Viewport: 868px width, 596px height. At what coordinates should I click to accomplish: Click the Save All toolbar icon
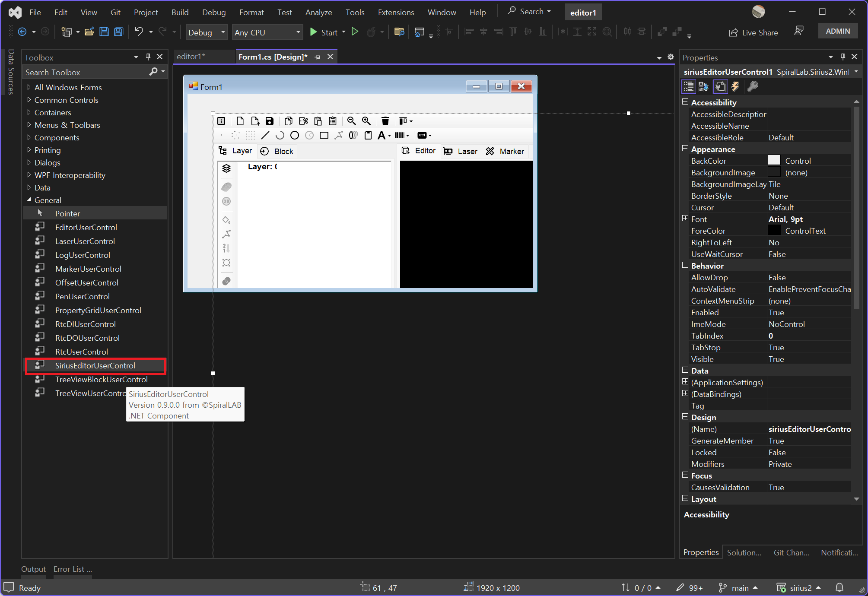pyautogui.click(x=118, y=32)
